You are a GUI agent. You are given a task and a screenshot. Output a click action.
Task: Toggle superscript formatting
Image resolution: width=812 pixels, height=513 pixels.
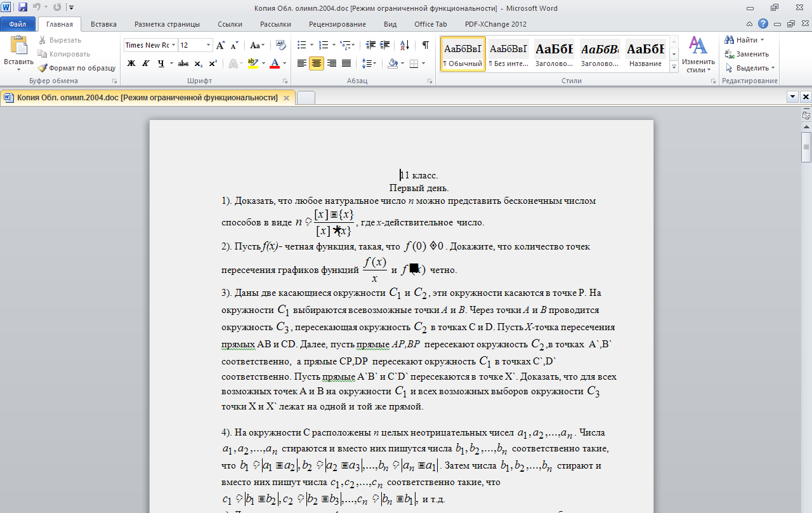[213, 63]
